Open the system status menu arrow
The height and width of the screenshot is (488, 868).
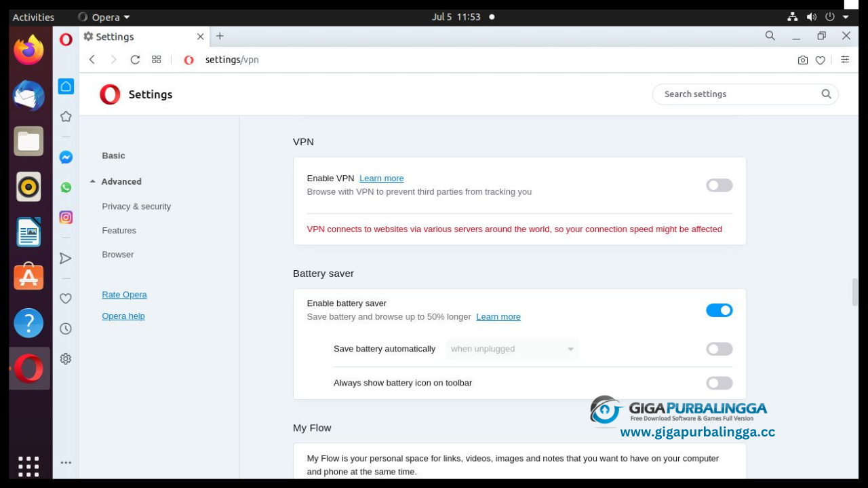click(x=846, y=17)
